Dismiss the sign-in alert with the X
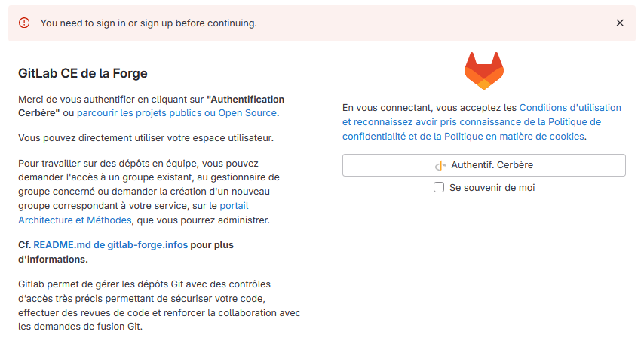Viewport: 644px width, 341px height. [x=620, y=23]
